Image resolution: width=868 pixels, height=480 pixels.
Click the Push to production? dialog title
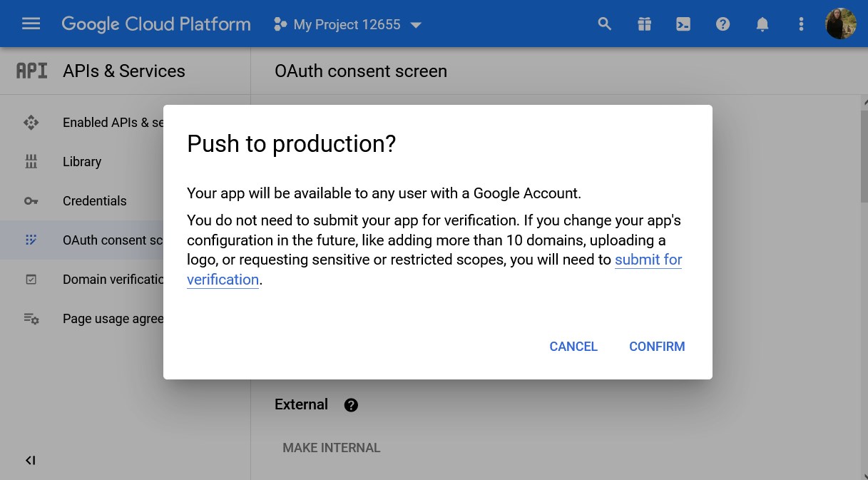(x=291, y=144)
